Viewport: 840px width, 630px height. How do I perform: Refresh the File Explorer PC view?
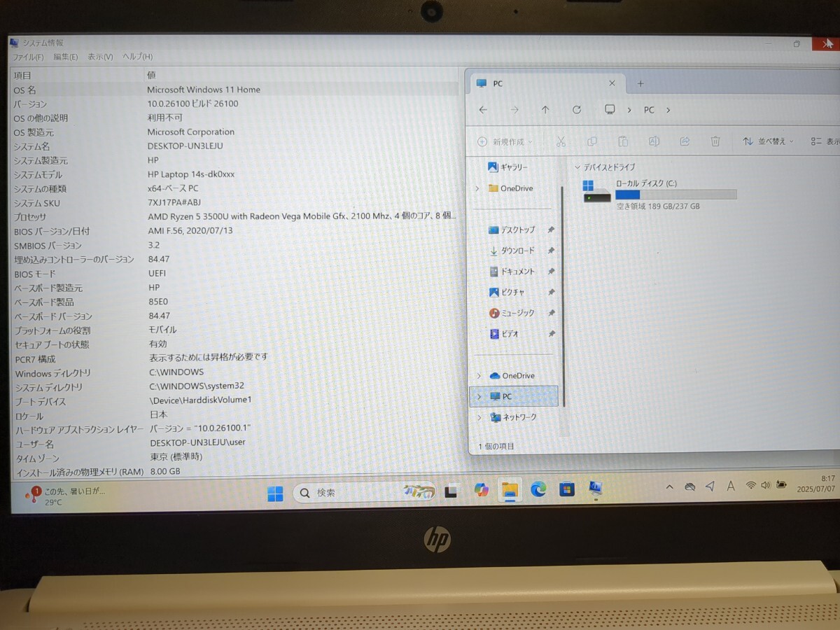[577, 110]
